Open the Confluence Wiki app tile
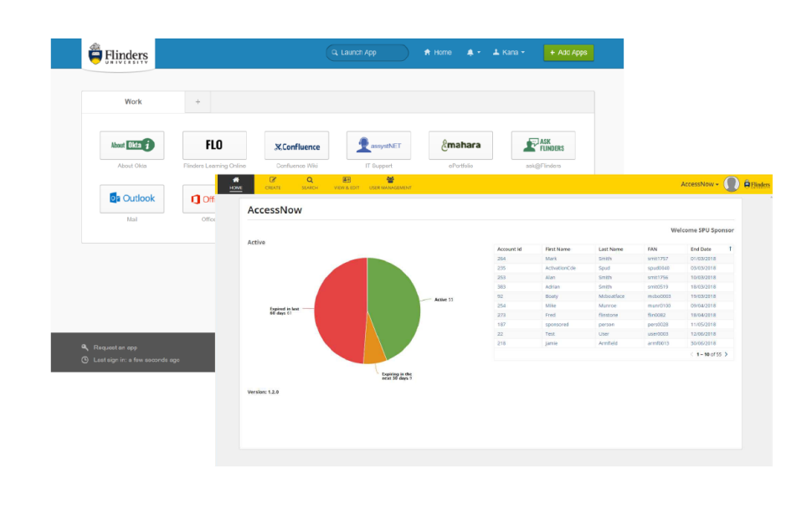 (x=296, y=146)
